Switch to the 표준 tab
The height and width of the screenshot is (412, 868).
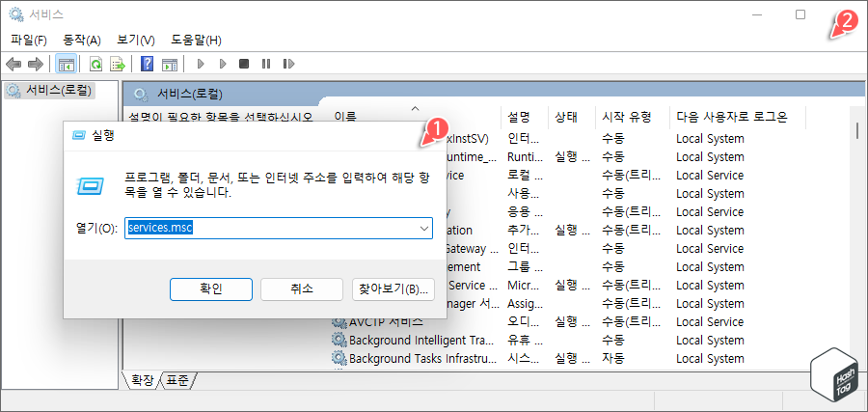pos(177,380)
